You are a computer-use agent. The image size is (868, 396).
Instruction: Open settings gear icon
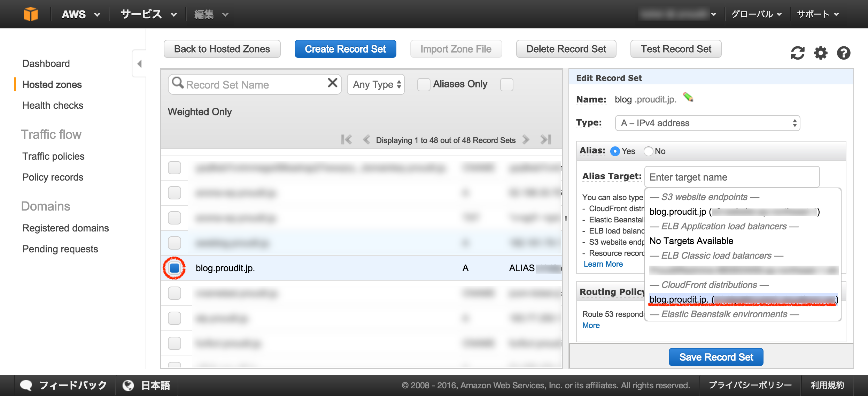coord(821,53)
